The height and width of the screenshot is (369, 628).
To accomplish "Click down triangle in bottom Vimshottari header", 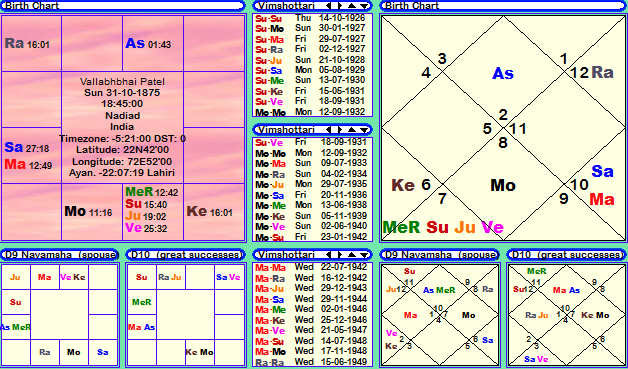I will tap(364, 255).
